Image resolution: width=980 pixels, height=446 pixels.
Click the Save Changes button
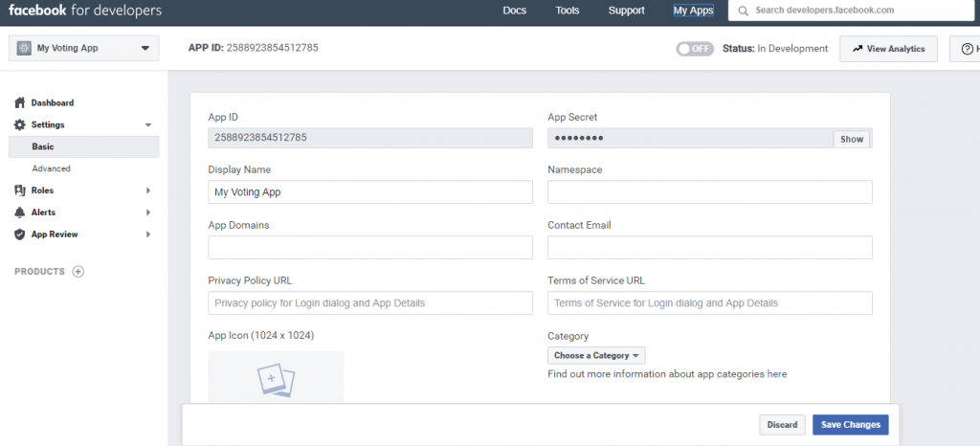click(851, 425)
